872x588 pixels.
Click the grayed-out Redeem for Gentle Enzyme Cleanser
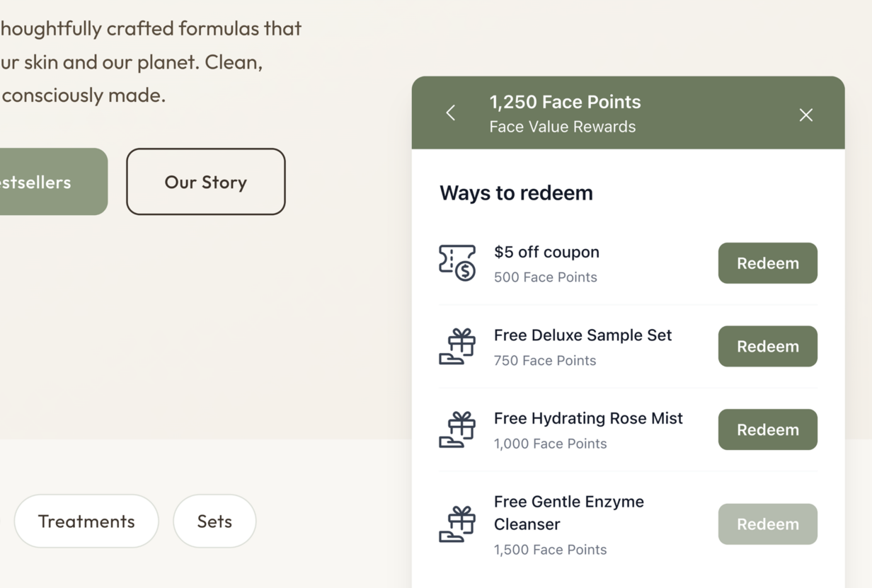click(767, 524)
